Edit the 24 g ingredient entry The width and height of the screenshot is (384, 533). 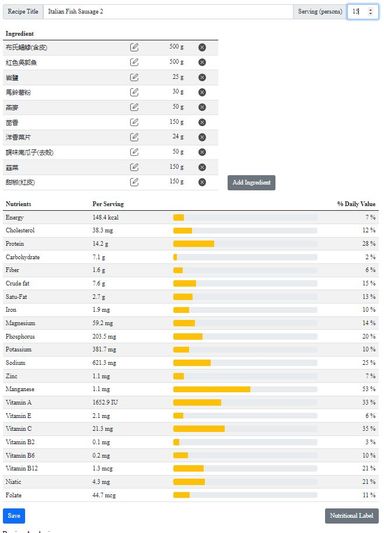134,137
